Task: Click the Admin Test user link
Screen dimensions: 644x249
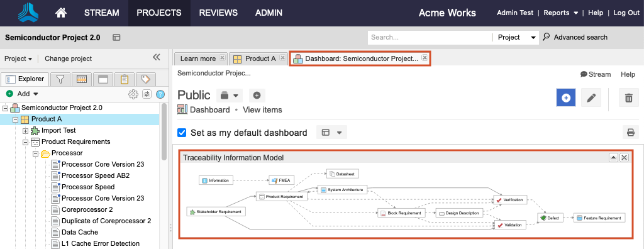Action: click(x=515, y=13)
